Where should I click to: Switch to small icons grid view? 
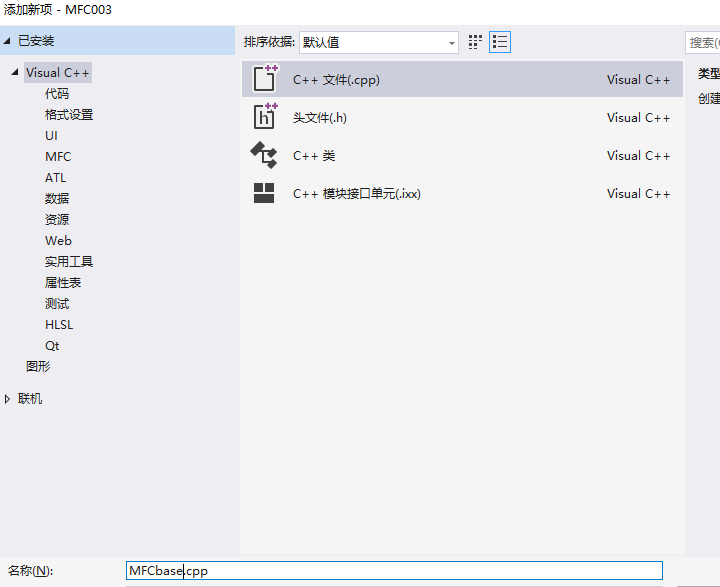475,42
